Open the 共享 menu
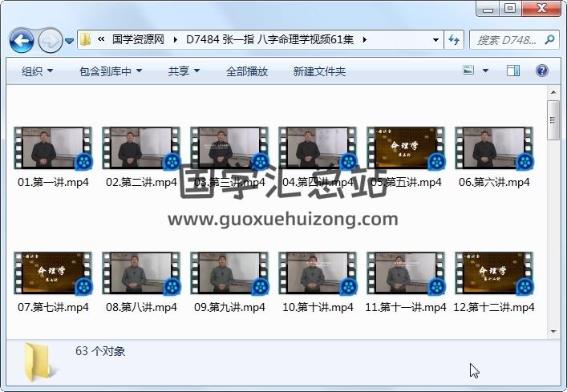 [184, 71]
